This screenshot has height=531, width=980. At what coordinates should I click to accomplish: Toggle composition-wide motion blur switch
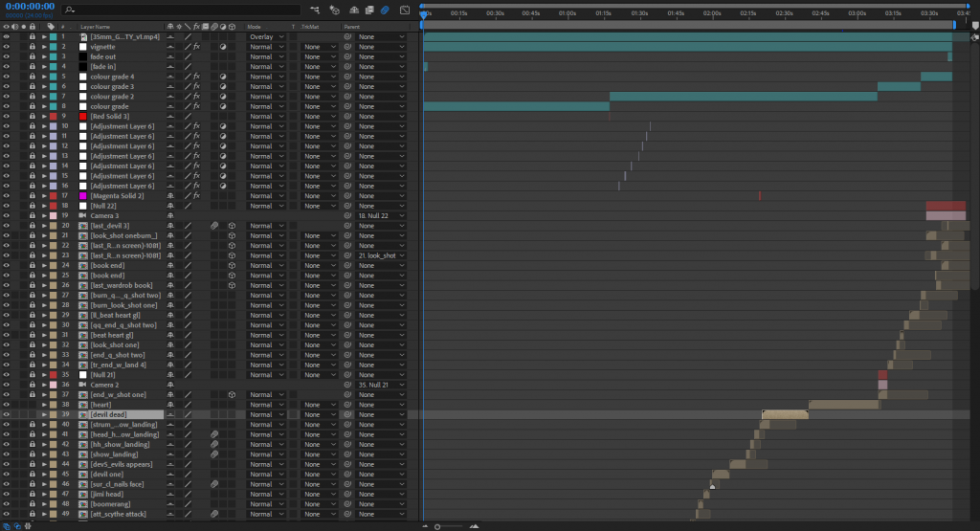click(x=385, y=10)
